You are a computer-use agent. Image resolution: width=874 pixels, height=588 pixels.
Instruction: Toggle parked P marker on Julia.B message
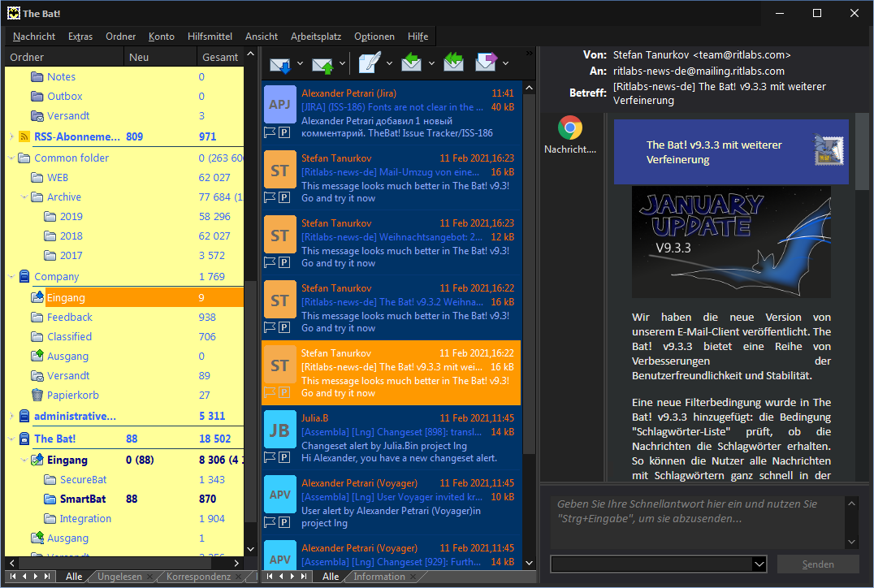pyautogui.click(x=284, y=457)
